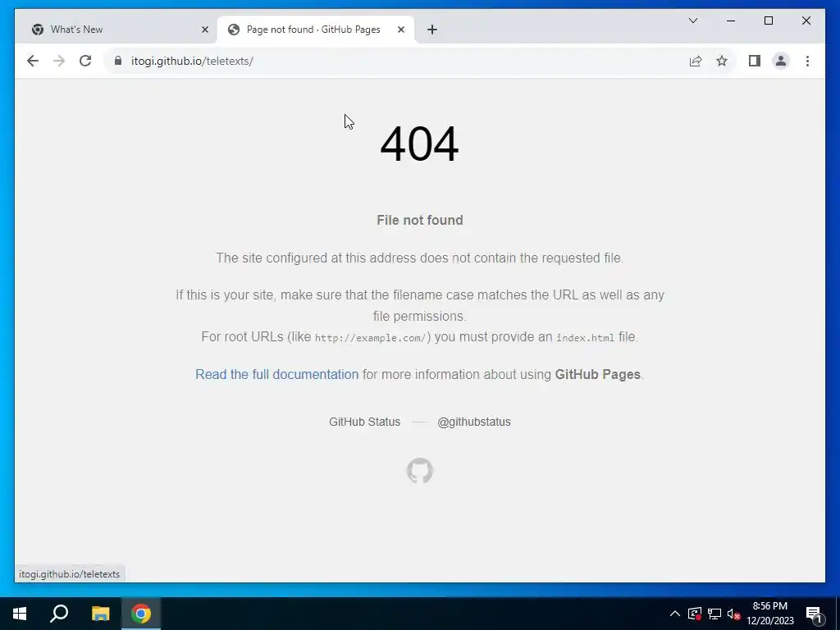This screenshot has width=840, height=630.
Task: Click the index.html code text
Action: tap(585, 337)
